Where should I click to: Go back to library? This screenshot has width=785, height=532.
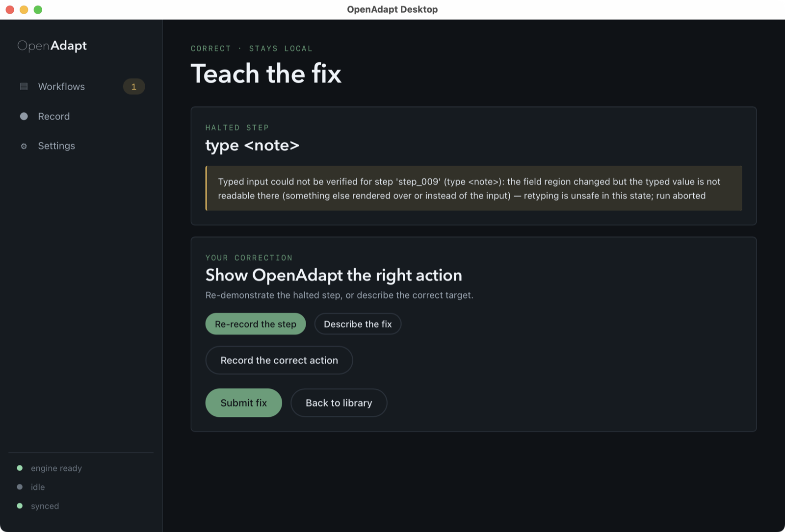339,403
